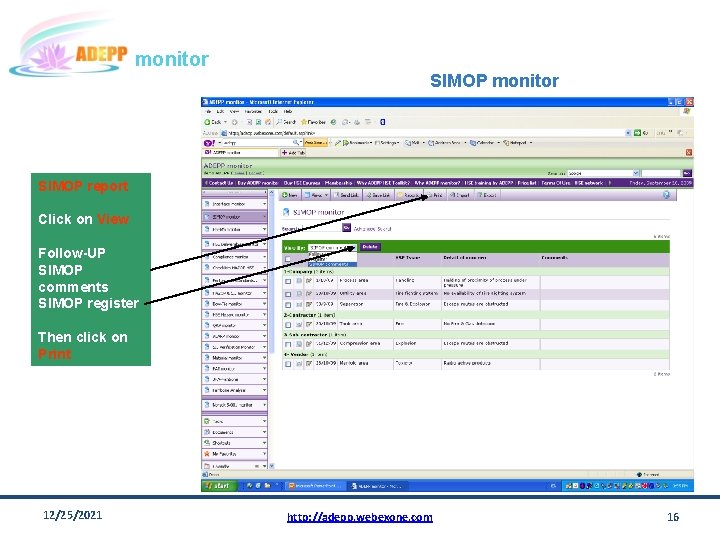Click the Windows Start button

[218, 485]
